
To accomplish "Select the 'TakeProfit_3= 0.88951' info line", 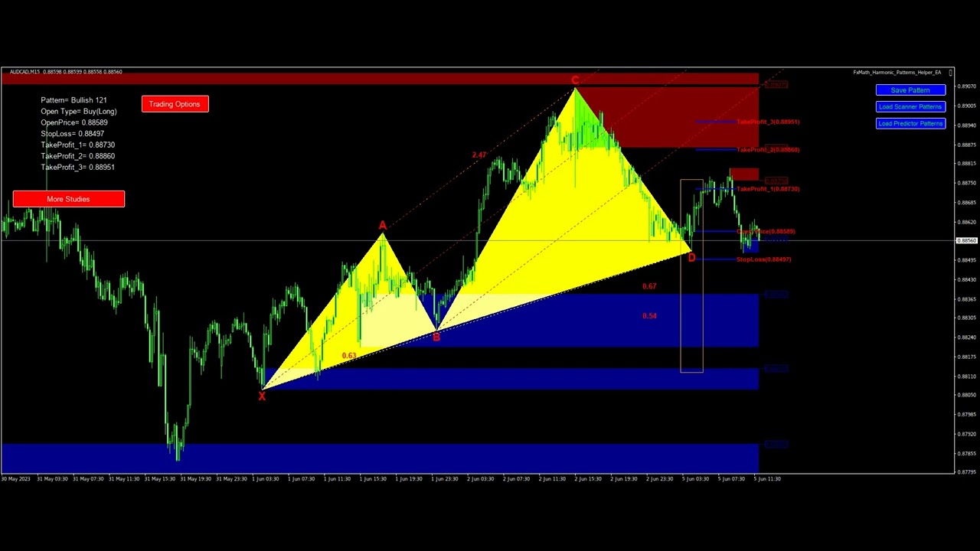I will pos(77,167).
